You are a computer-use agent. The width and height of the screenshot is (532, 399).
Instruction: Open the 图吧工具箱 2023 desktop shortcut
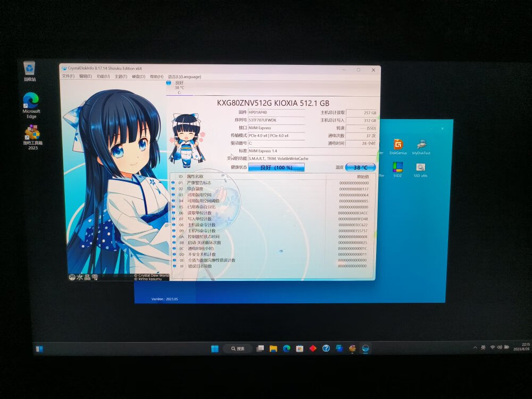[x=32, y=137]
